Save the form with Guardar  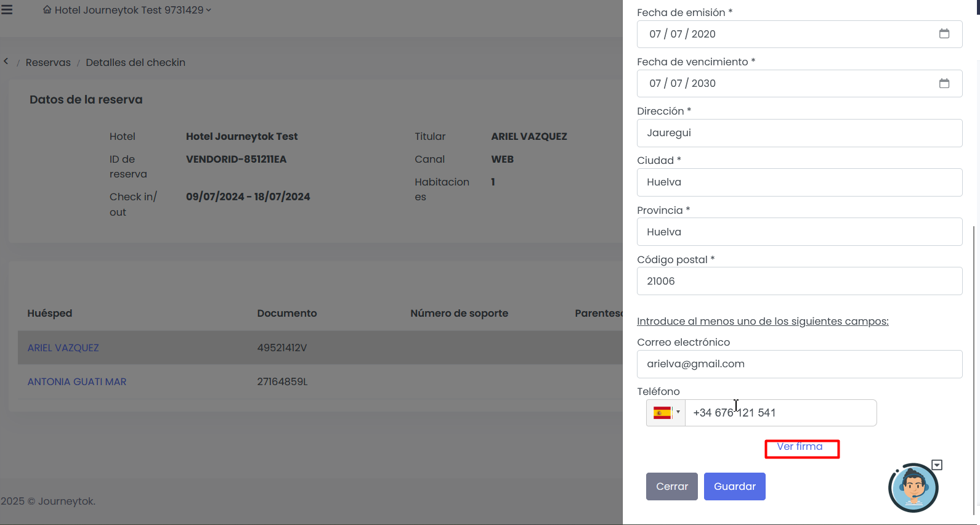pyautogui.click(x=734, y=487)
